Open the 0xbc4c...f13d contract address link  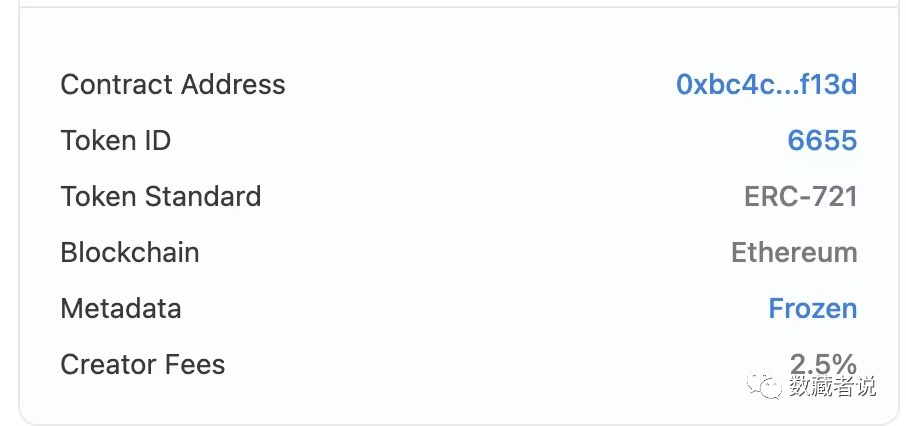click(766, 84)
